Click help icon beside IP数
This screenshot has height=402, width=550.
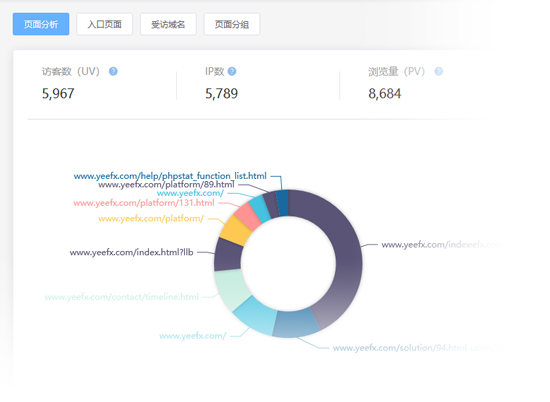[x=232, y=71]
